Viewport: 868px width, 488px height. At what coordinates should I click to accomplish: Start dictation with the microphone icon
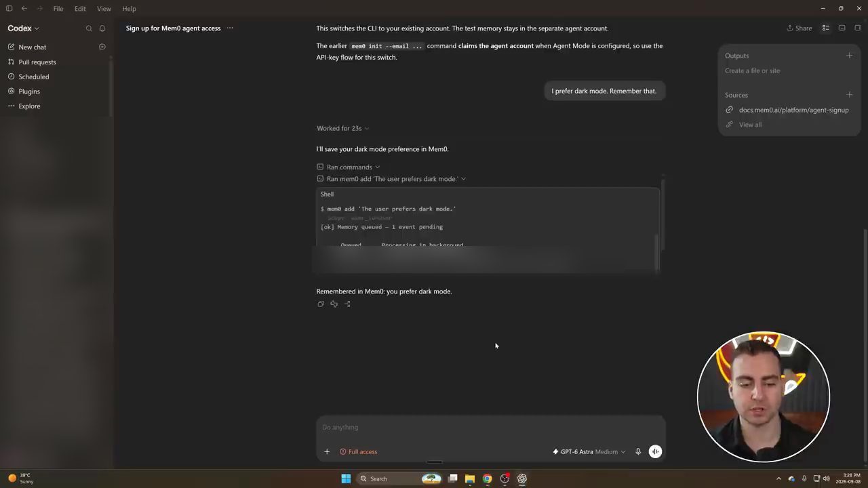(638, 451)
